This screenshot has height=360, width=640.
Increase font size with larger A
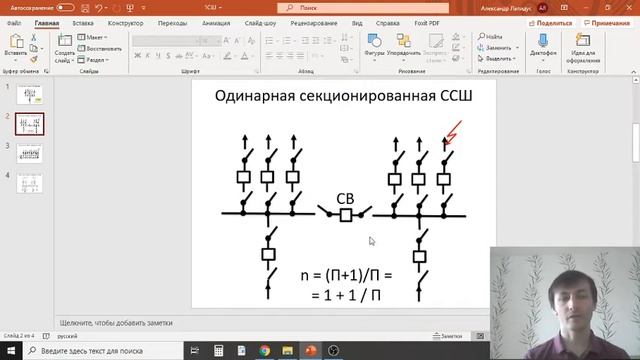coord(227,40)
